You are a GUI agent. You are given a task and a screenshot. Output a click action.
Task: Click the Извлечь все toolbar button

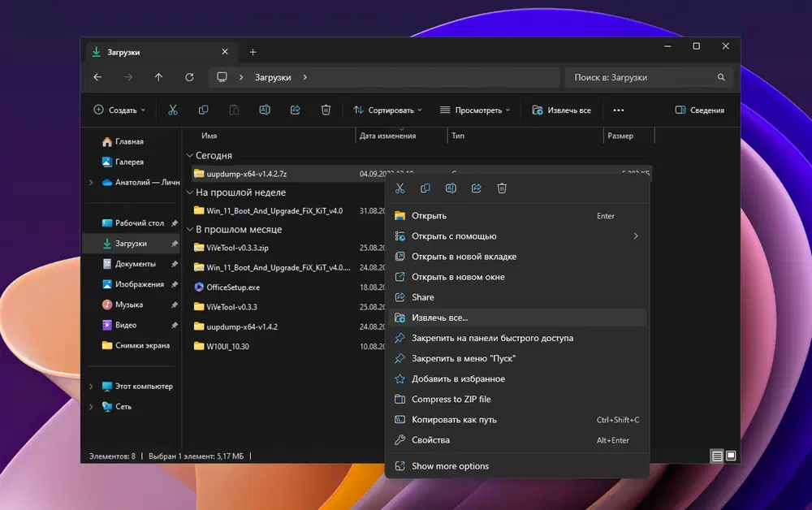[x=561, y=110]
